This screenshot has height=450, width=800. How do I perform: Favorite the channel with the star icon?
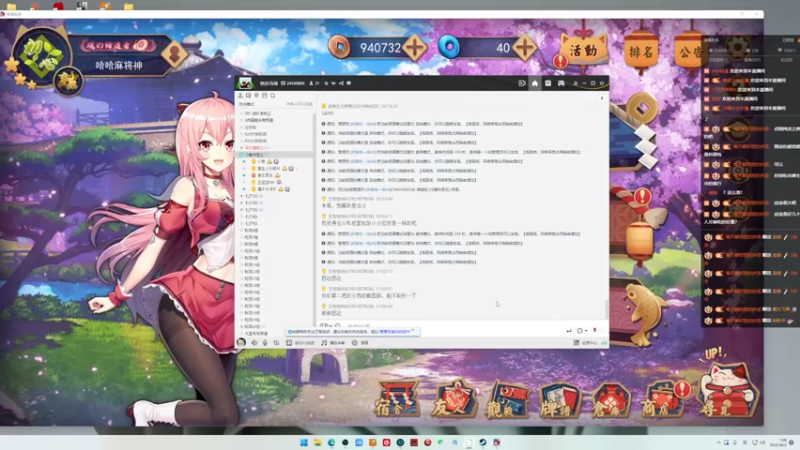tap(327, 83)
